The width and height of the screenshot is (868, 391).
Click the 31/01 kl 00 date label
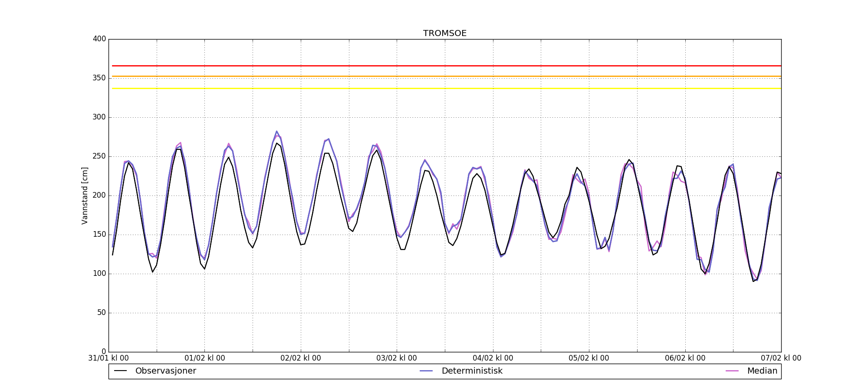tap(108, 358)
